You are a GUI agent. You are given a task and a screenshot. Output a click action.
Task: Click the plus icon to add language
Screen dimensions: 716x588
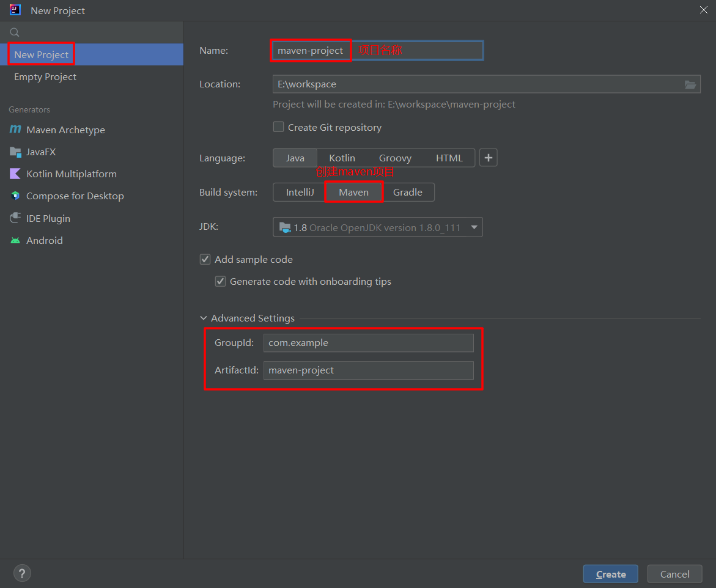pyautogui.click(x=488, y=158)
